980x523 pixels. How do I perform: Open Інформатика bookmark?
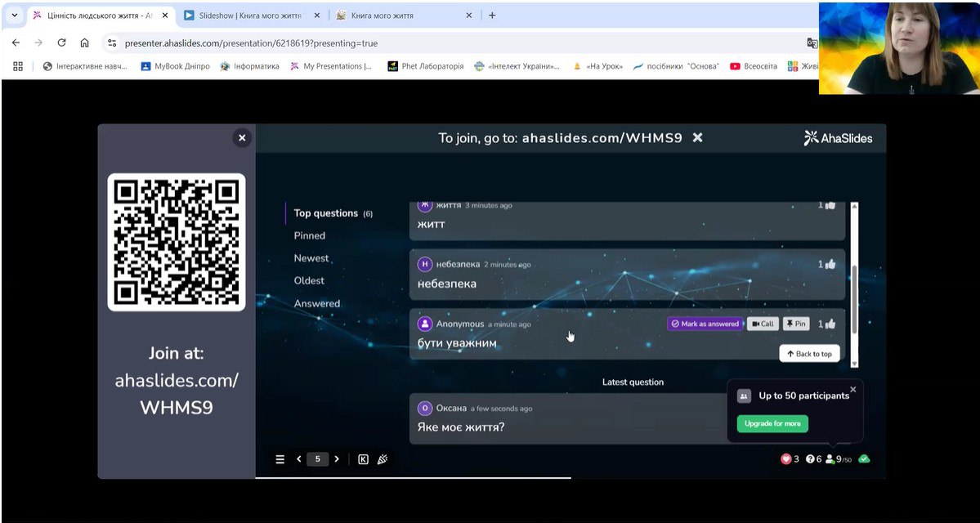pyautogui.click(x=250, y=65)
